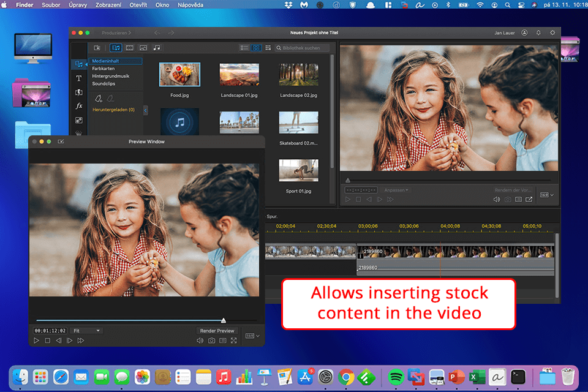Click the Render Preview button
Viewport: 588px width, 392px height.
click(217, 331)
